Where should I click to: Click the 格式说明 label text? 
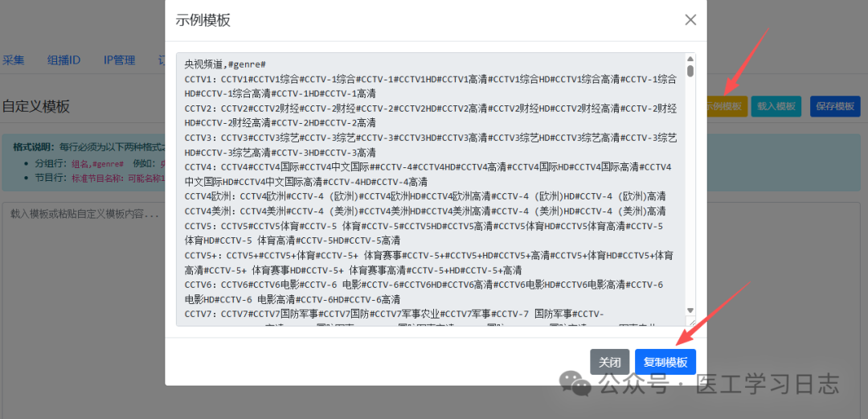click(33, 147)
